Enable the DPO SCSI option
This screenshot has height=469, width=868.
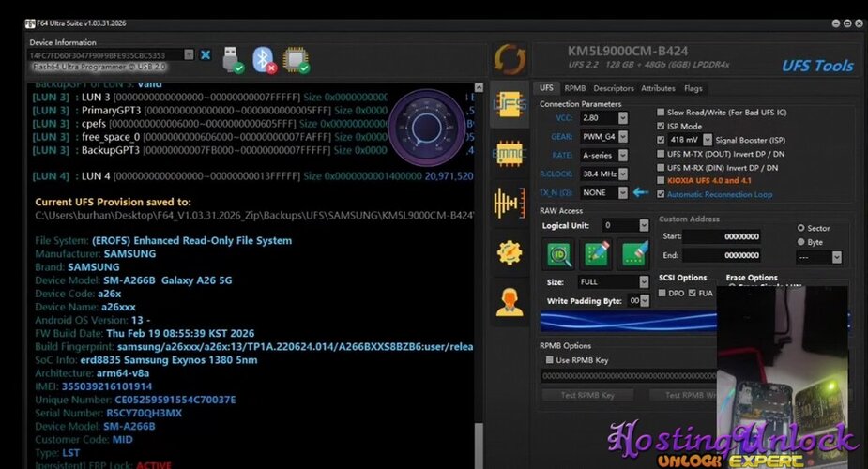(x=662, y=293)
